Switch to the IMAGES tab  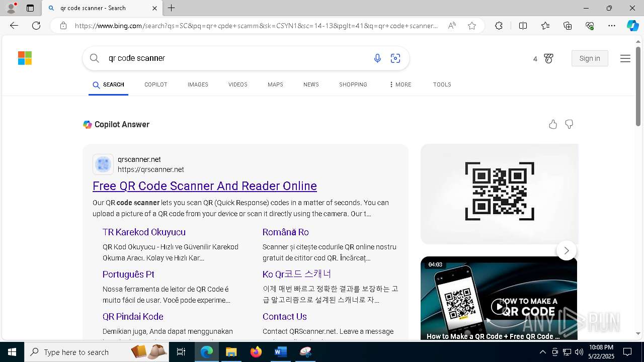click(198, 84)
